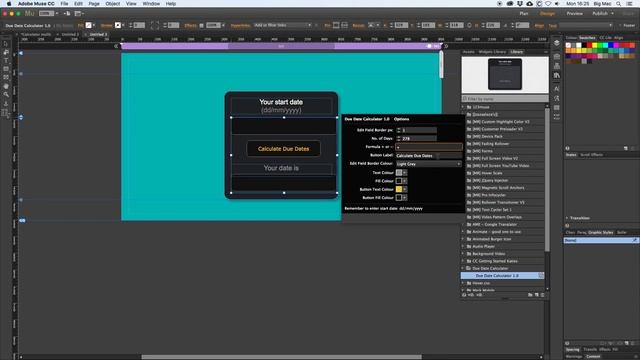Expand the Background Video folder
This screenshot has height=360, width=640.
463,253
